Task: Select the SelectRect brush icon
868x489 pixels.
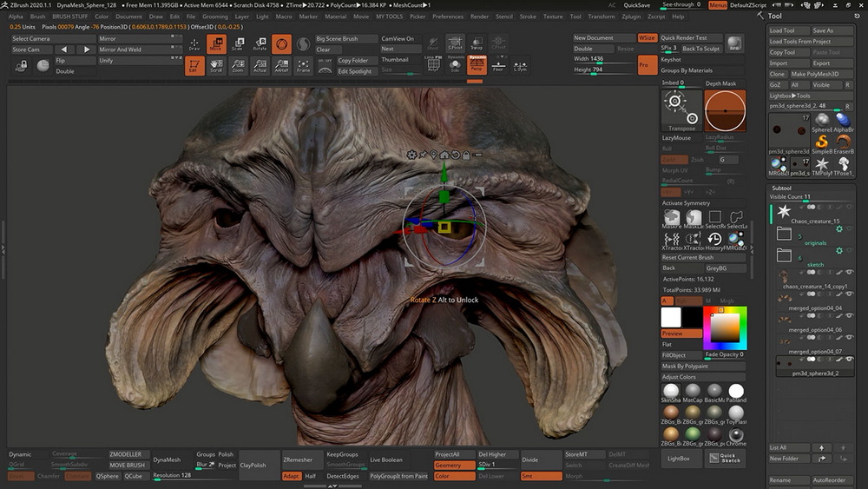Action: [x=714, y=218]
